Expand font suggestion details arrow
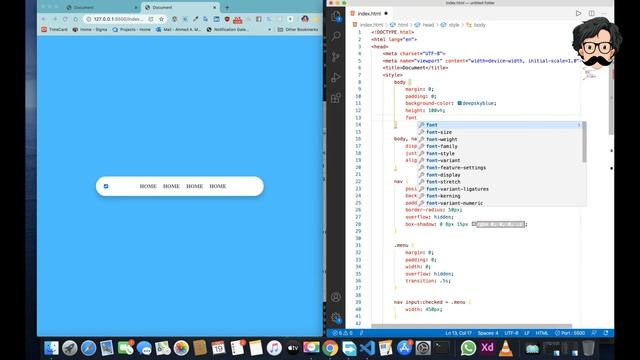The width and height of the screenshot is (640, 360). pos(579,125)
